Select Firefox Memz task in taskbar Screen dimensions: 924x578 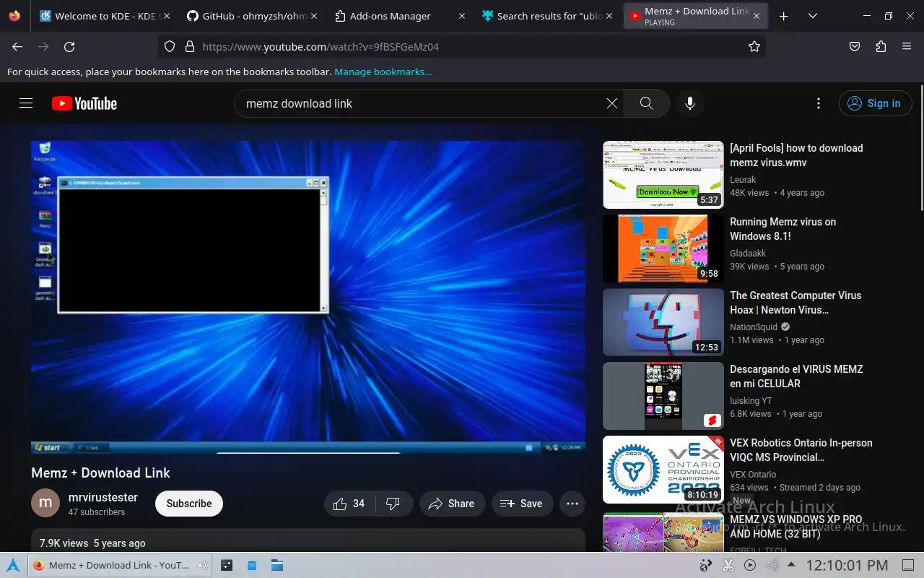pyautogui.click(x=120, y=565)
